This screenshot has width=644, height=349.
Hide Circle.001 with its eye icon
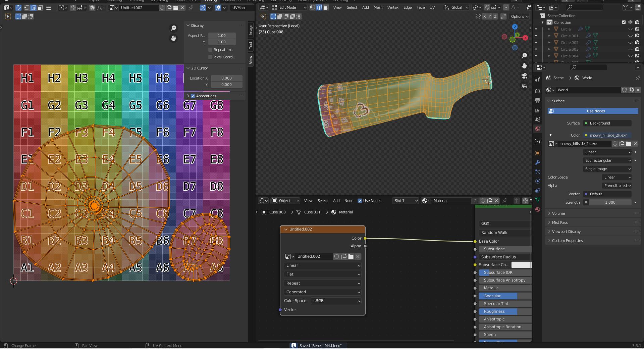tap(630, 36)
